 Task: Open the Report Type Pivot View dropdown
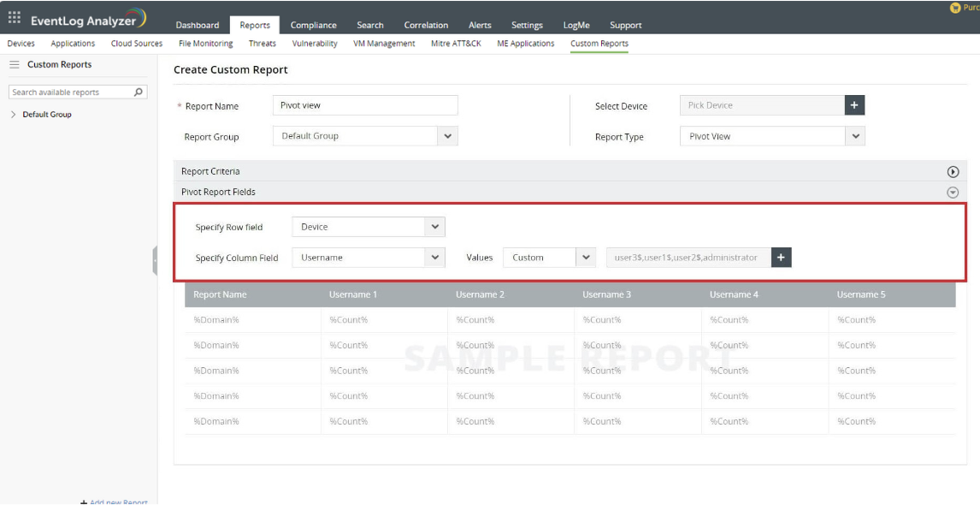tap(854, 136)
